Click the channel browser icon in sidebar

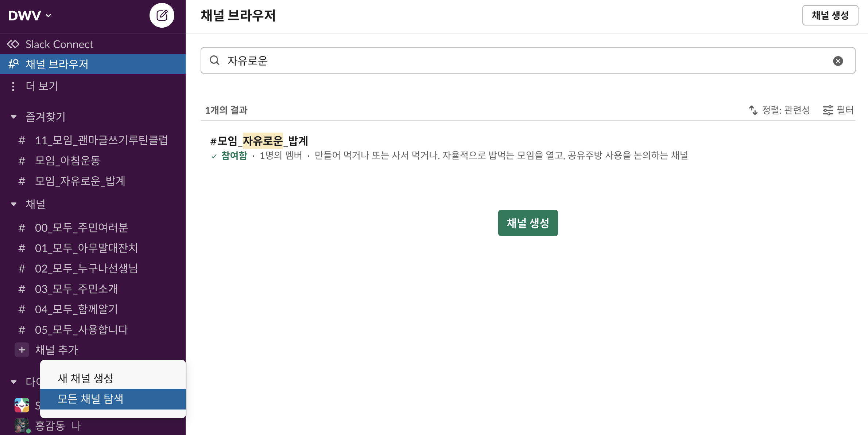pyautogui.click(x=13, y=64)
